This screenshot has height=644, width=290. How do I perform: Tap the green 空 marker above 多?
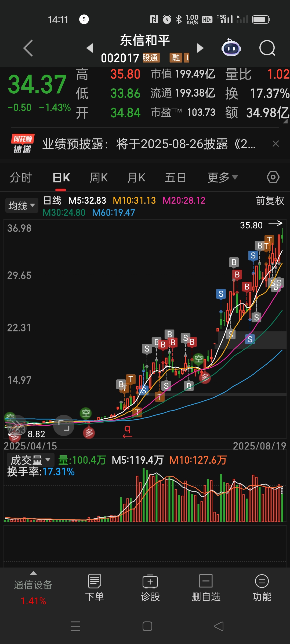pyautogui.click(x=86, y=413)
